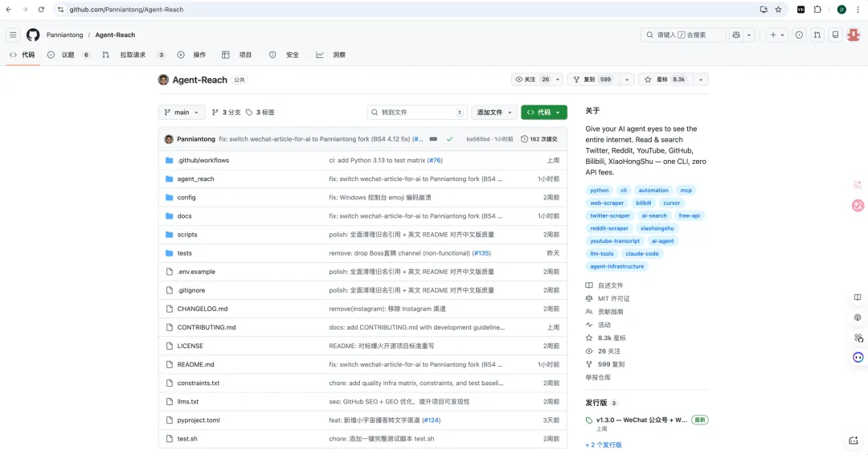
Task: Switch to the 操作 actions tab
Action: tap(191, 55)
